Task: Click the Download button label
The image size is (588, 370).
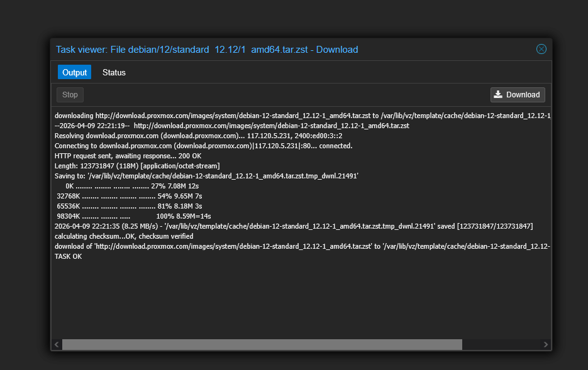Action: [x=523, y=95]
